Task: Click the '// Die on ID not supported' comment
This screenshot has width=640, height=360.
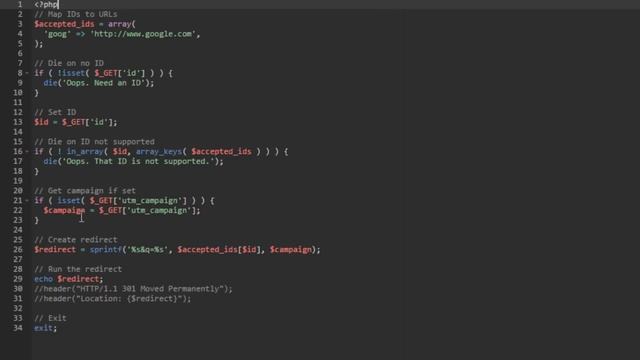Action: click(94, 142)
